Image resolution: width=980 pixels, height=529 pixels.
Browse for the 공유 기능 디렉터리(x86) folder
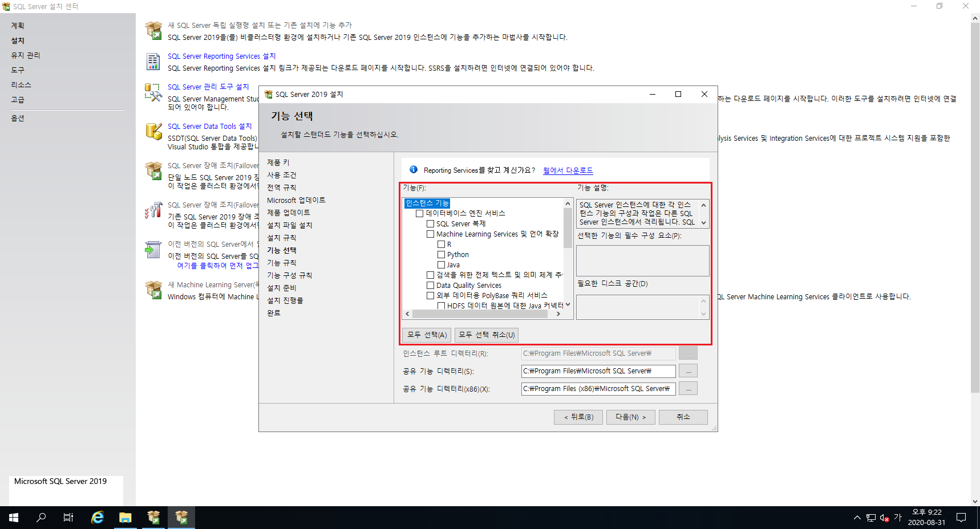[x=689, y=389]
